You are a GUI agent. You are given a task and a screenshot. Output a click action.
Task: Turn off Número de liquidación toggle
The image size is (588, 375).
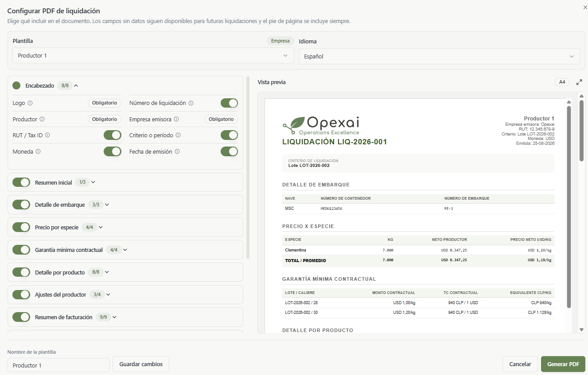(x=230, y=103)
